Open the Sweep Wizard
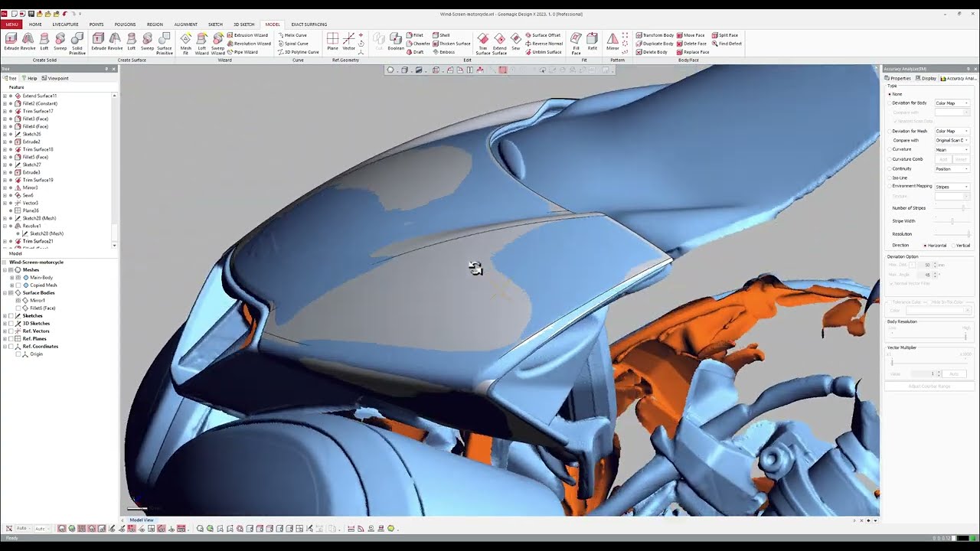Image resolution: width=980 pixels, height=551 pixels. (x=218, y=44)
